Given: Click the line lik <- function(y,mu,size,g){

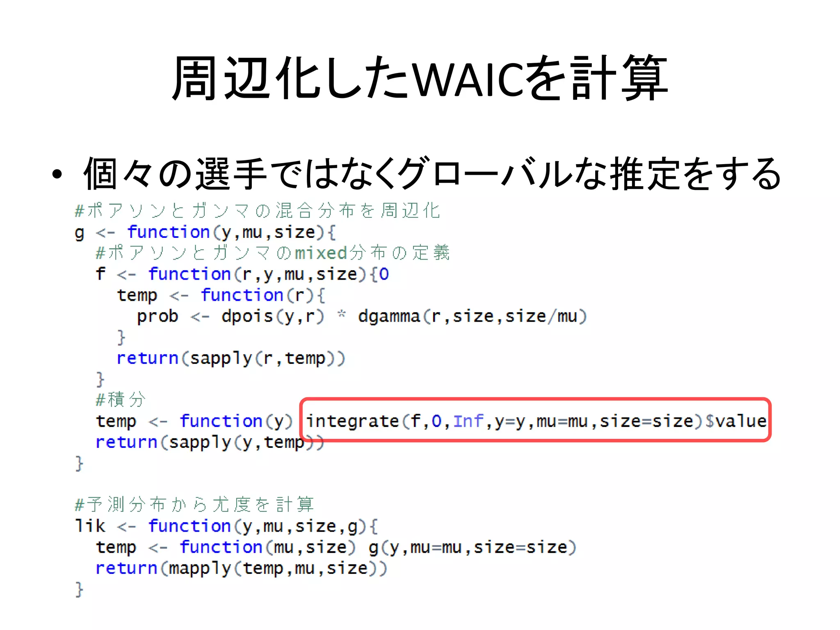Looking at the screenshot, I should pos(226,526).
